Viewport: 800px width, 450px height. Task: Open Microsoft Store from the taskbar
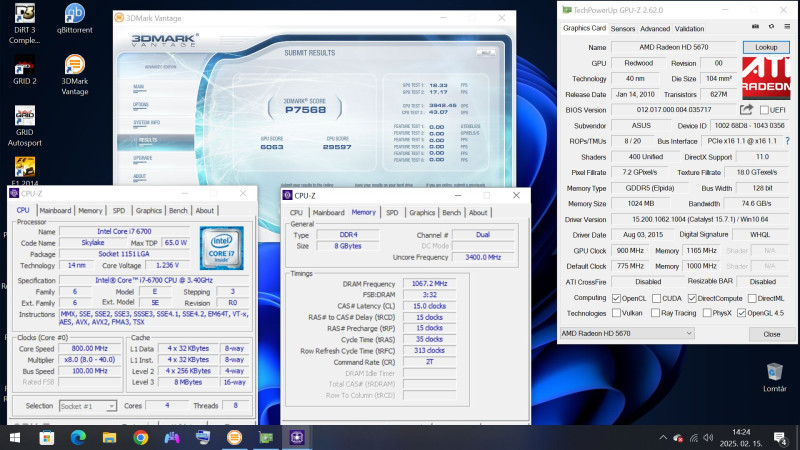click(x=46, y=438)
